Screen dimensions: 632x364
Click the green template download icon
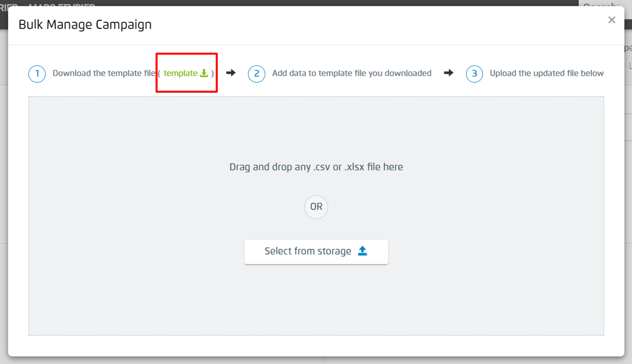pyautogui.click(x=204, y=73)
